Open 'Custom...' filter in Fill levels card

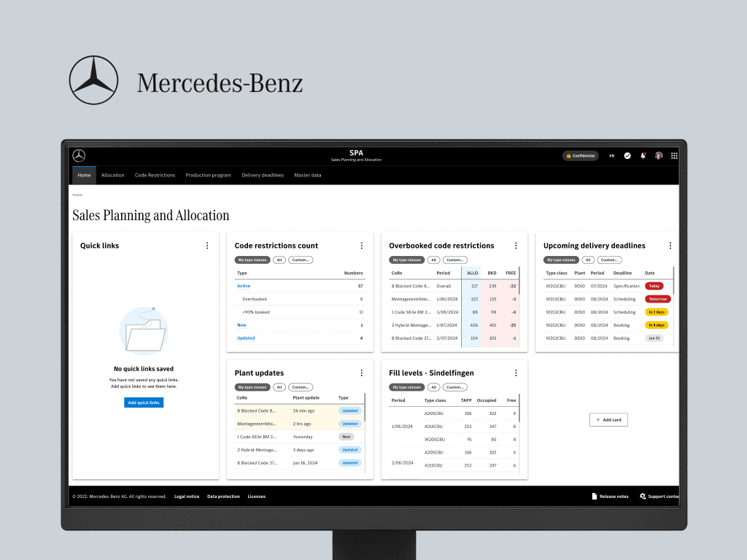pos(454,387)
